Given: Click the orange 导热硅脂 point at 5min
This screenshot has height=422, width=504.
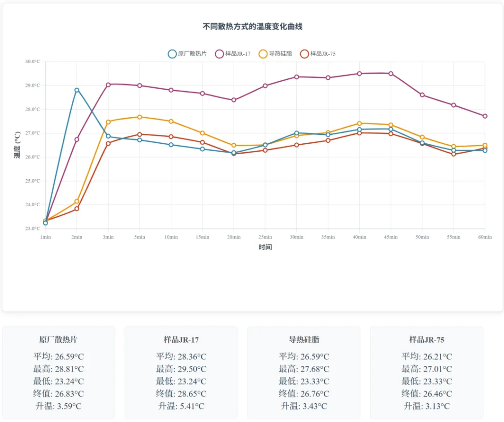Looking at the screenshot, I should [x=140, y=117].
